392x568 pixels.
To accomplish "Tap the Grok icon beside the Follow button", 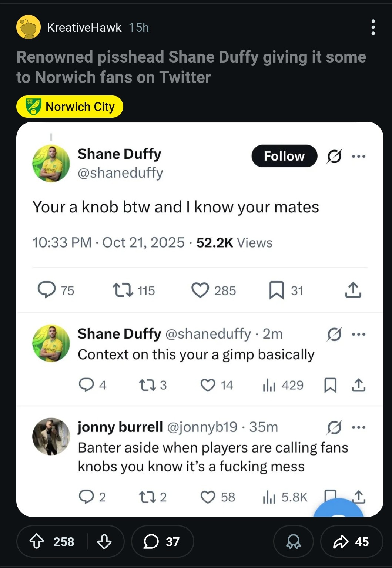I will 334,156.
